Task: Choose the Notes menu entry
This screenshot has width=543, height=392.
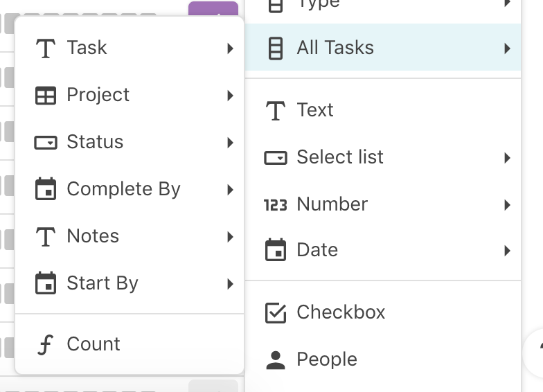Action: 130,237
